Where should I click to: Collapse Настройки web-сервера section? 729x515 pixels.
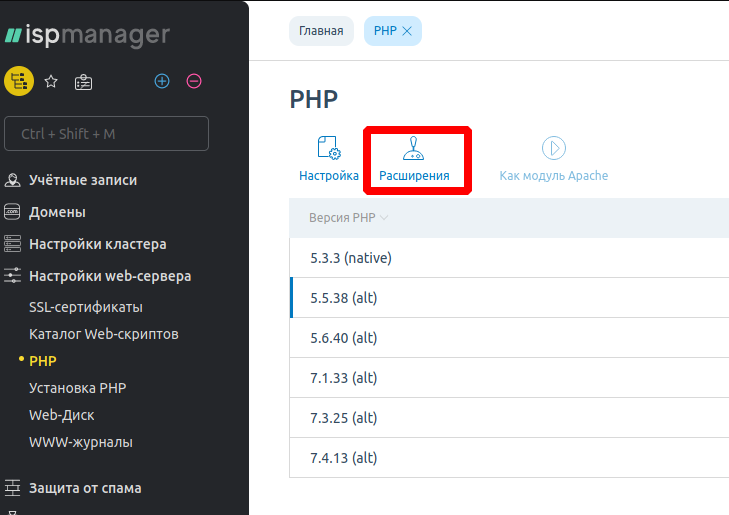pyautogui.click(x=110, y=276)
